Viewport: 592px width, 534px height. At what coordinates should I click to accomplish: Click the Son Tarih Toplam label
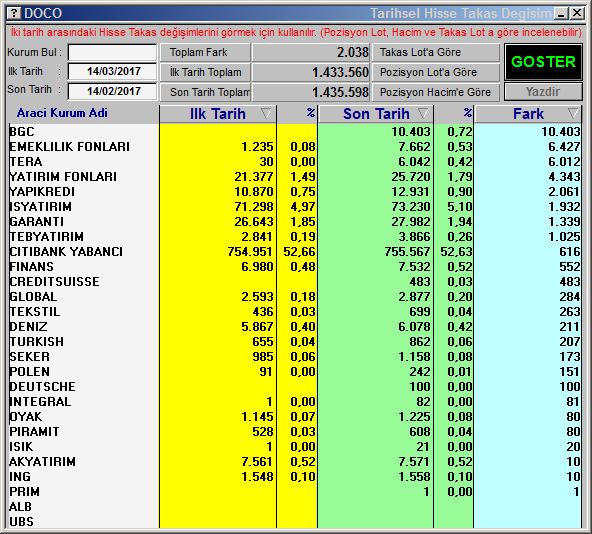click(x=205, y=92)
